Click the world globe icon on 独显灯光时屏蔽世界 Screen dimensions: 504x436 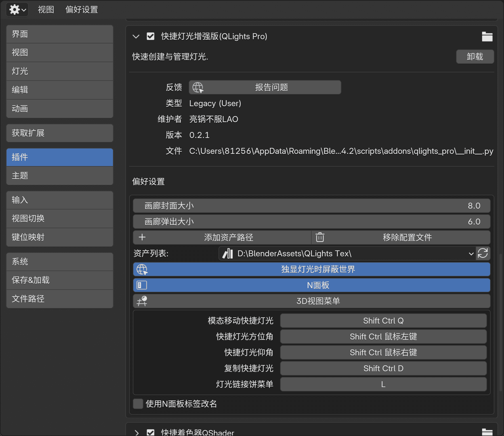tap(142, 269)
